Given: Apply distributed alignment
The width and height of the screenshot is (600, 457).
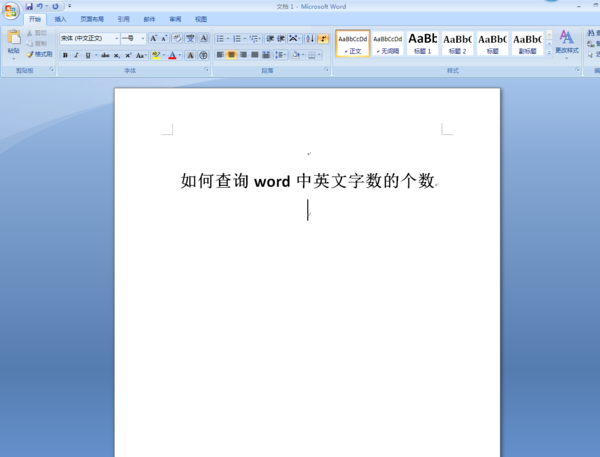Looking at the screenshot, I should tap(266, 55).
